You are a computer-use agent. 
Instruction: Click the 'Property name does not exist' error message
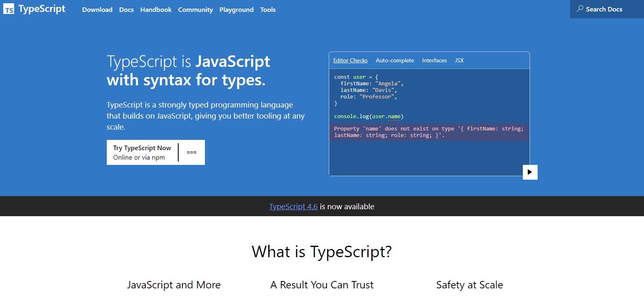tap(429, 132)
